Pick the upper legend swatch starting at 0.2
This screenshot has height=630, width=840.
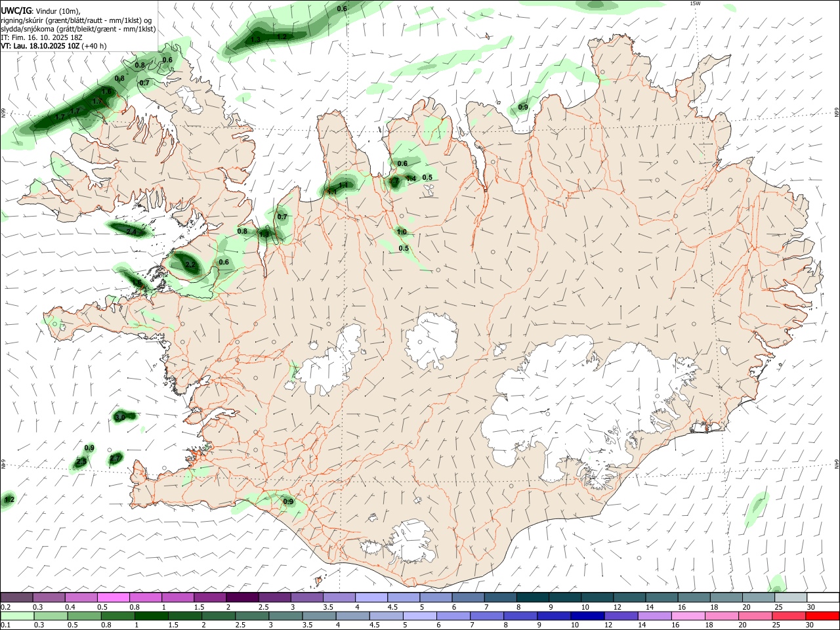tap(16, 597)
